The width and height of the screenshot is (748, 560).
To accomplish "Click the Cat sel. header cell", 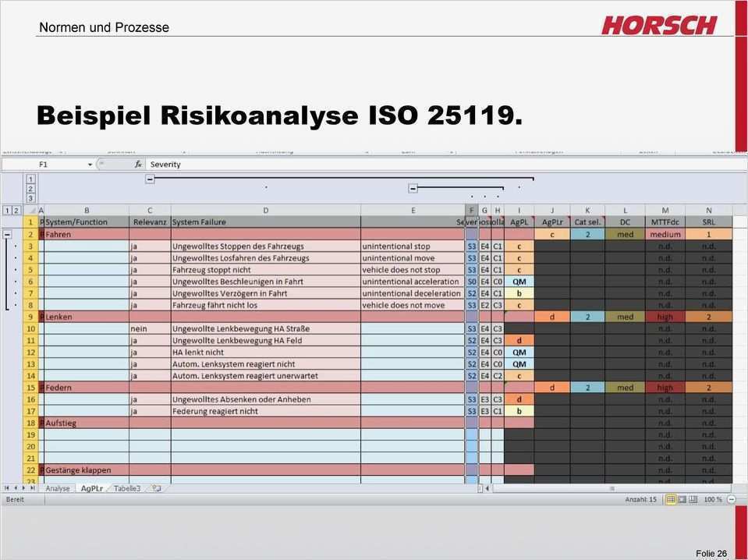I will [587, 222].
